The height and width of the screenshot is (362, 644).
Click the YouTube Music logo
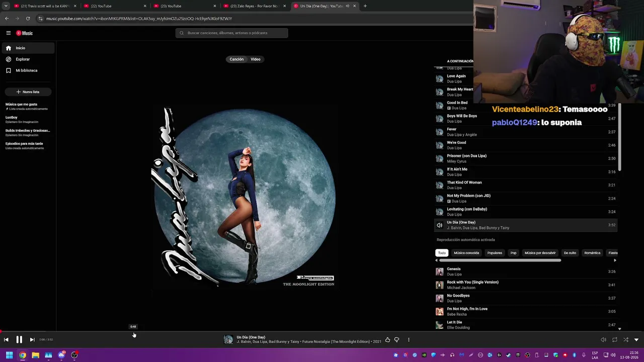(24, 33)
